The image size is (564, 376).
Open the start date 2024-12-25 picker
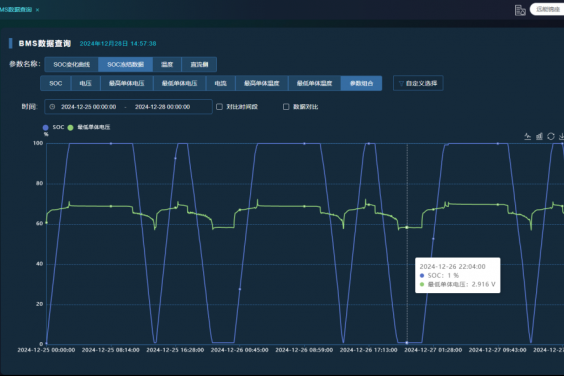(88, 107)
